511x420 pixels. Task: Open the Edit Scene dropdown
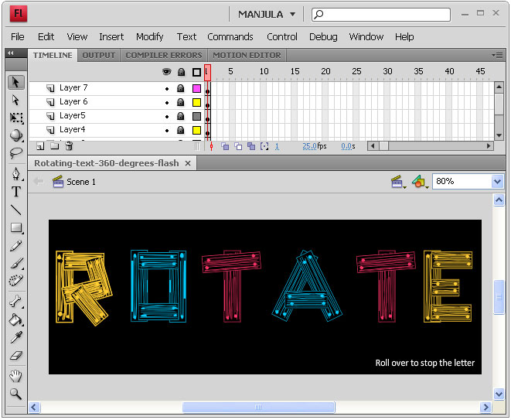tap(398, 182)
